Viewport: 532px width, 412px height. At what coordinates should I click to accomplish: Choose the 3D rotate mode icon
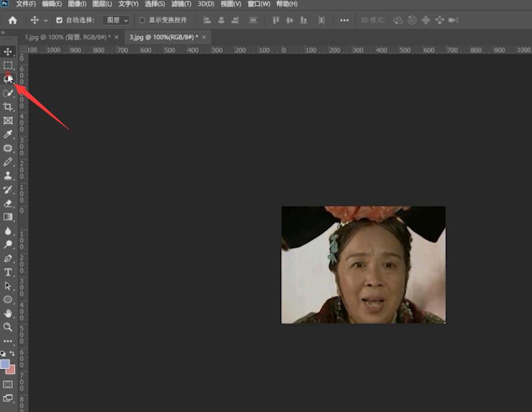pos(398,20)
